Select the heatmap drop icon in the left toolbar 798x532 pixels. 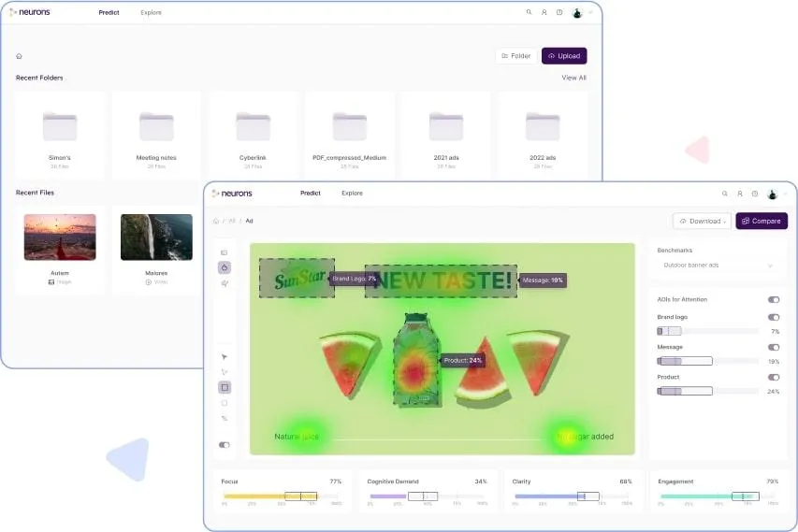(225, 267)
